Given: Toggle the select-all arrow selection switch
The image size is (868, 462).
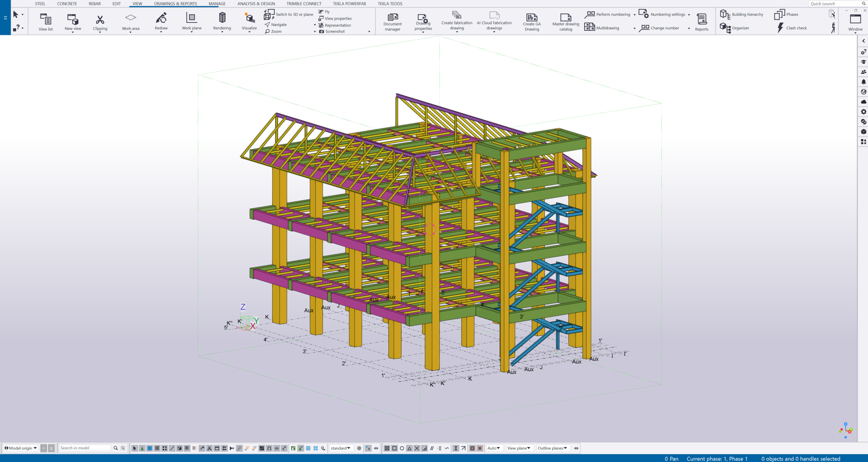Looking at the screenshot, I should [135, 448].
